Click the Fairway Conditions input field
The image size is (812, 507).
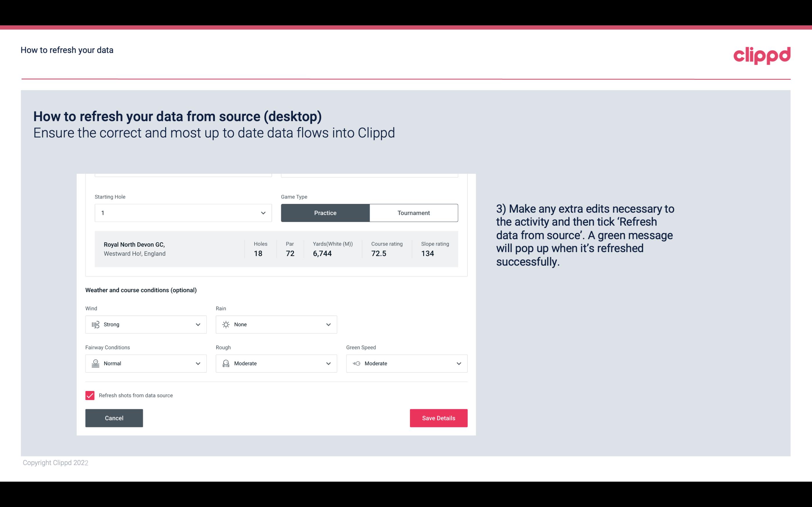click(145, 363)
